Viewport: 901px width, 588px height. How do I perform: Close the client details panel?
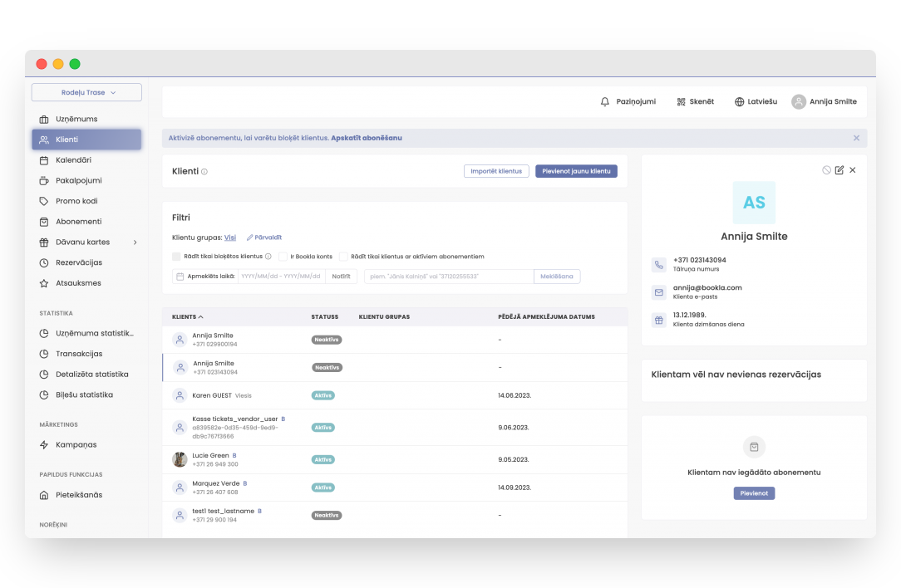(852, 170)
